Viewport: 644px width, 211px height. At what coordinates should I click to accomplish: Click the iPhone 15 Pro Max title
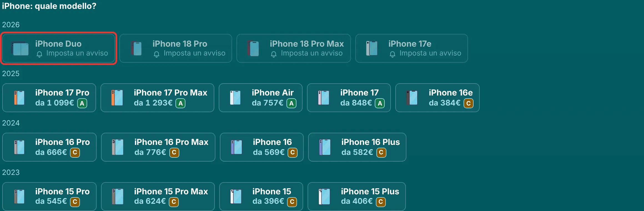[171, 192]
